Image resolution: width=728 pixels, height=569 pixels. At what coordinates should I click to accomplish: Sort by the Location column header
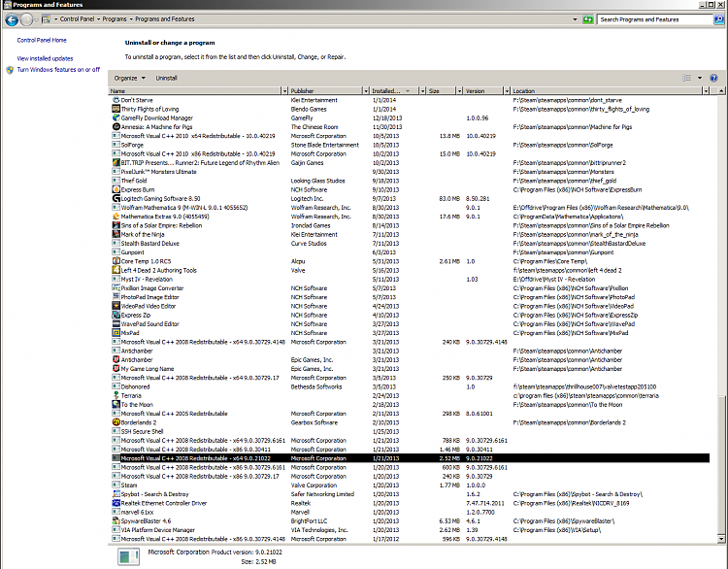tap(607, 91)
